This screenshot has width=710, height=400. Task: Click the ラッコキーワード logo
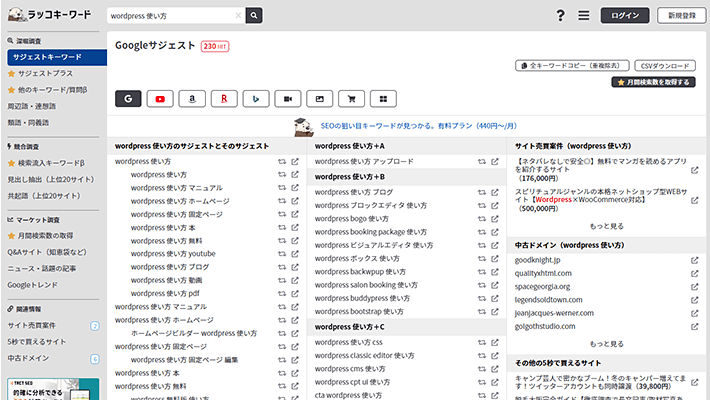click(49, 14)
